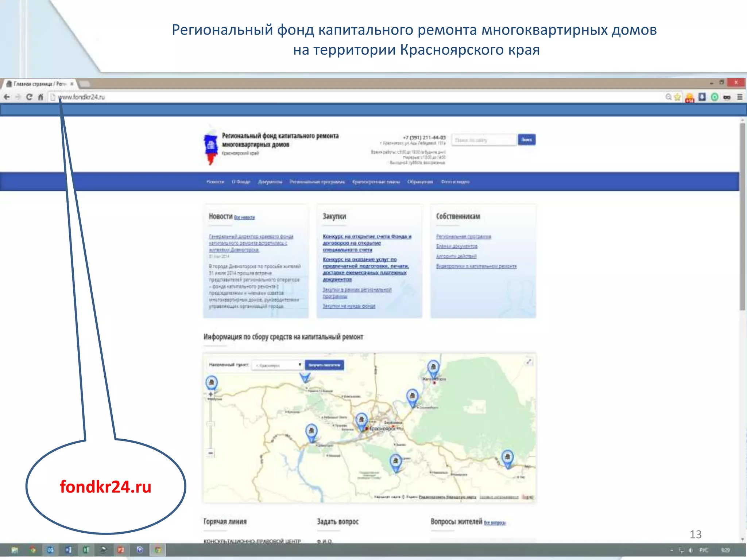
Task: Click the blue download extension icon
Action: pyautogui.click(x=702, y=97)
